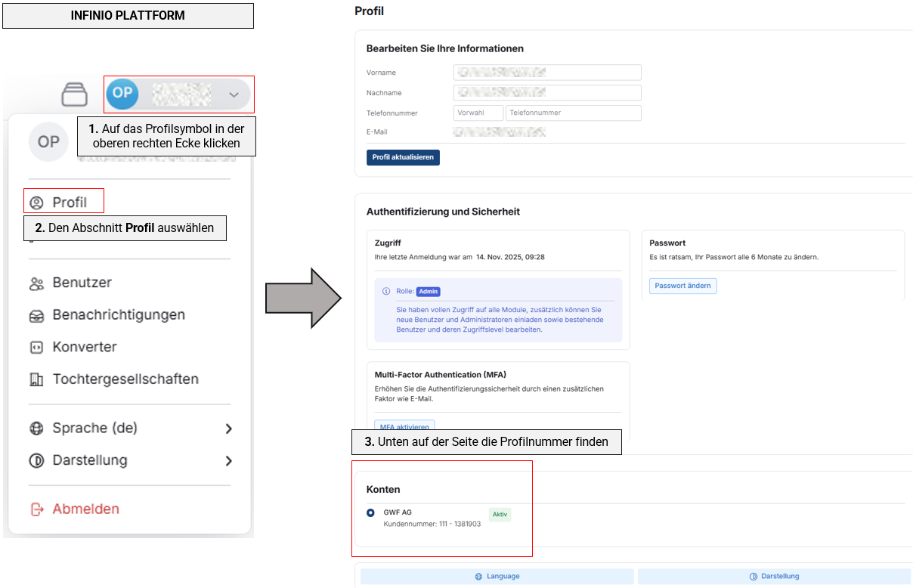The height and width of the screenshot is (588, 913).
Task: Click the Abmelden logout icon
Action: click(x=36, y=509)
